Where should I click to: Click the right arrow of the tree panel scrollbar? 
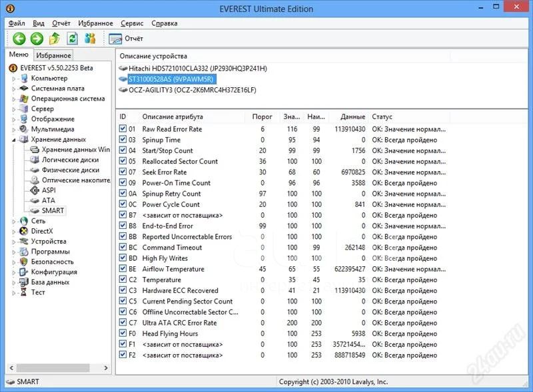(x=106, y=368)
